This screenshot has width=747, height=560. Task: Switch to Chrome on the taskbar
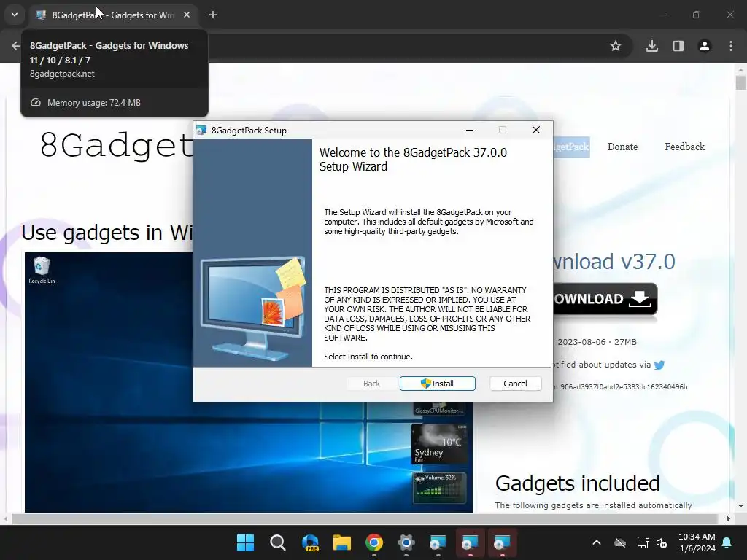point(374,542)
